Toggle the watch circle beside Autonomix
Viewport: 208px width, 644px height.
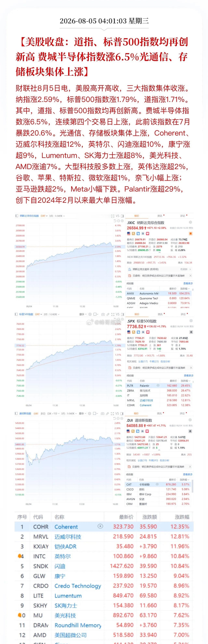click(x=158, y=293)
